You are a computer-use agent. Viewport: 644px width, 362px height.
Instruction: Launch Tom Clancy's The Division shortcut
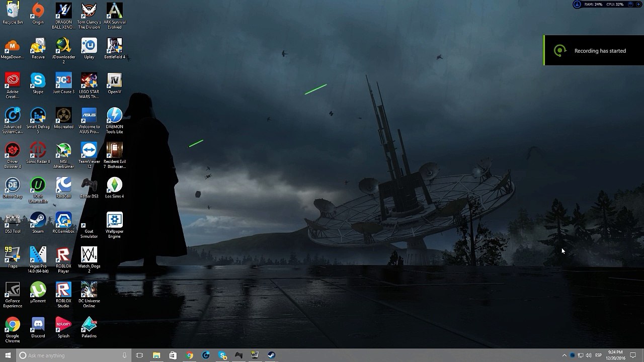click(89, 16)
